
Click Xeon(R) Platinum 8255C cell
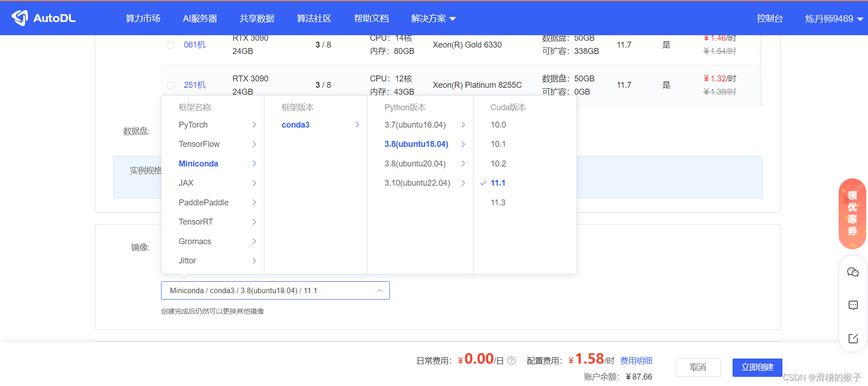(x=477, y=85)
